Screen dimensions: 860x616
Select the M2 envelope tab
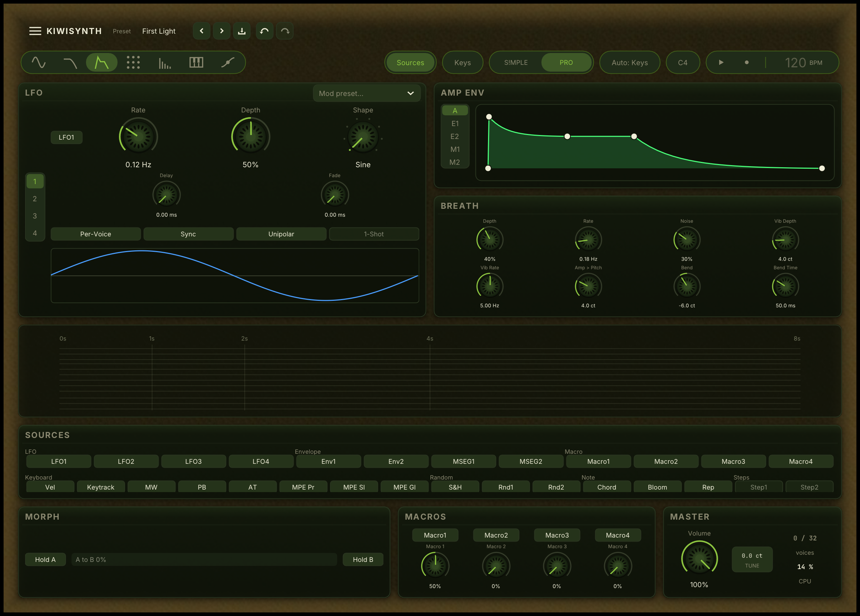455,162
